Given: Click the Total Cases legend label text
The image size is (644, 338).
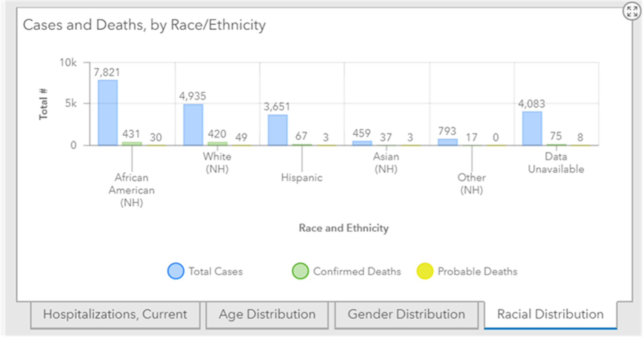Looking at the screenshot, I should point(215,271).
